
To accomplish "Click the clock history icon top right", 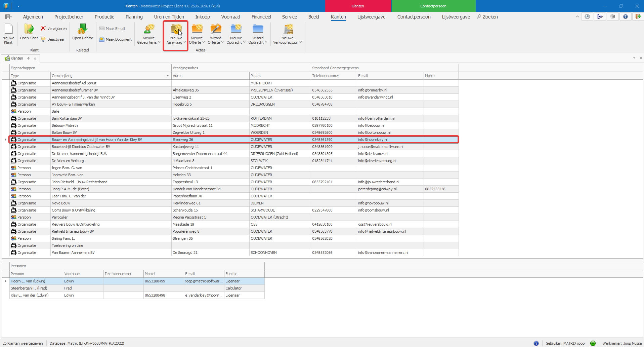I will (x=587, y=16).
